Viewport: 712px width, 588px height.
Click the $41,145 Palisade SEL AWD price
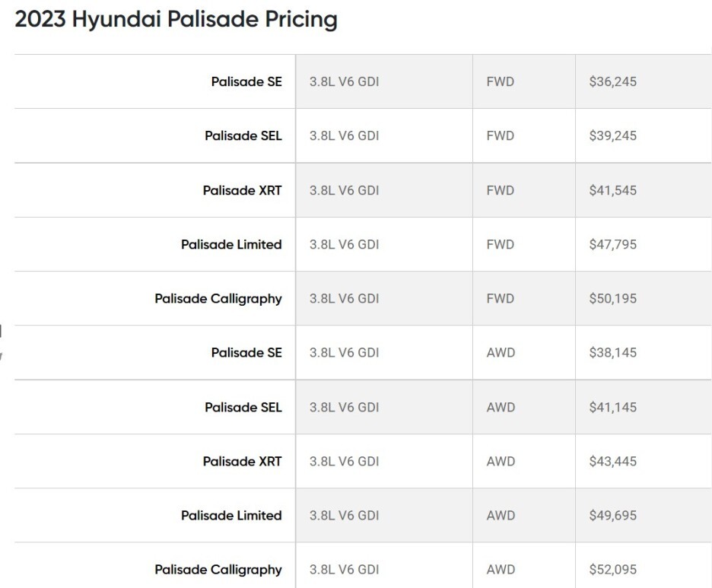point(612,407)
